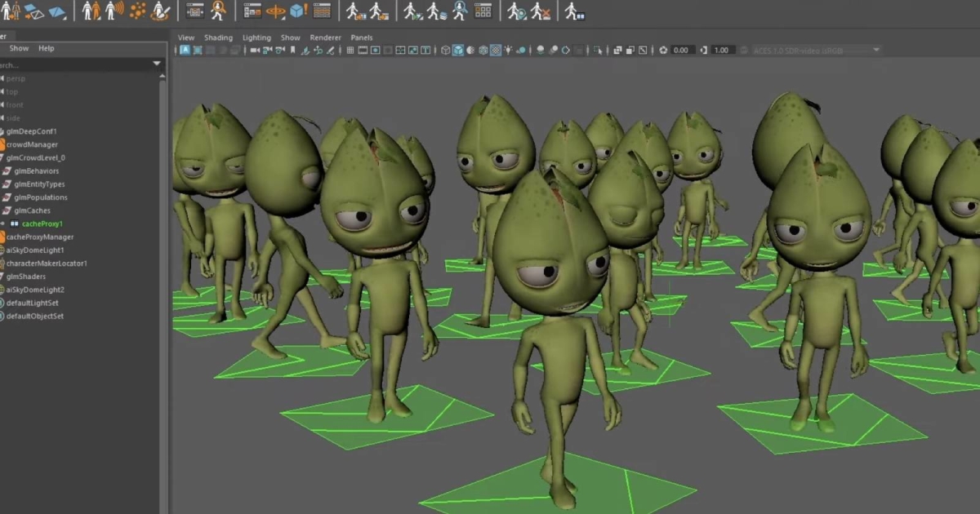Click the walking figure with blue blocks icon
Screen dimensions: 980x514
pos(575,11)
